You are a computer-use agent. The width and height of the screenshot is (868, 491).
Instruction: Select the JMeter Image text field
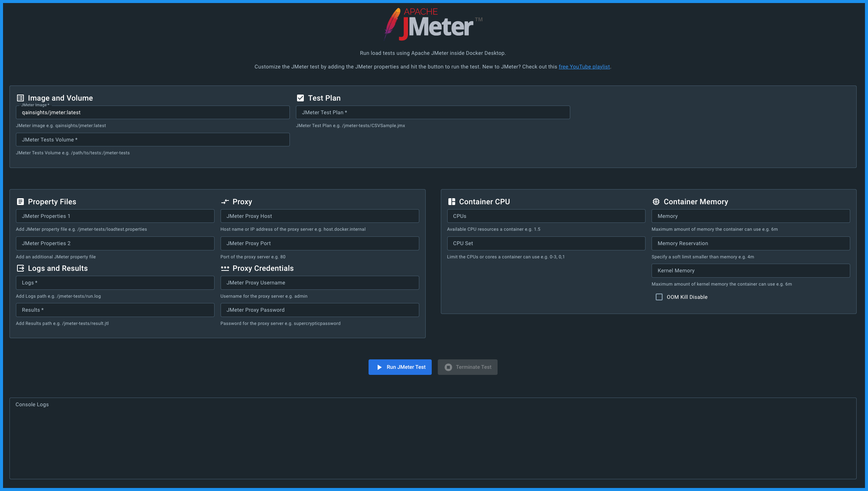click(153, 112)
